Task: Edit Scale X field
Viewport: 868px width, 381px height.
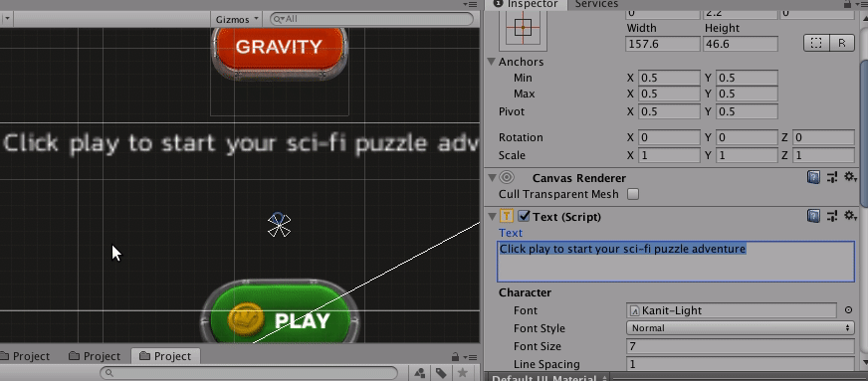Action: (669, 155)
